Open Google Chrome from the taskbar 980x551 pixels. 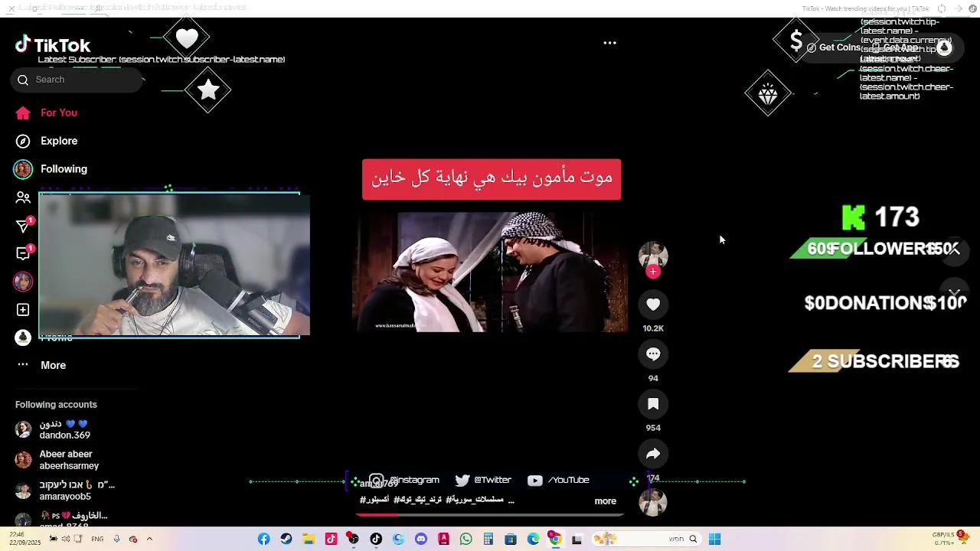(555, 540)
